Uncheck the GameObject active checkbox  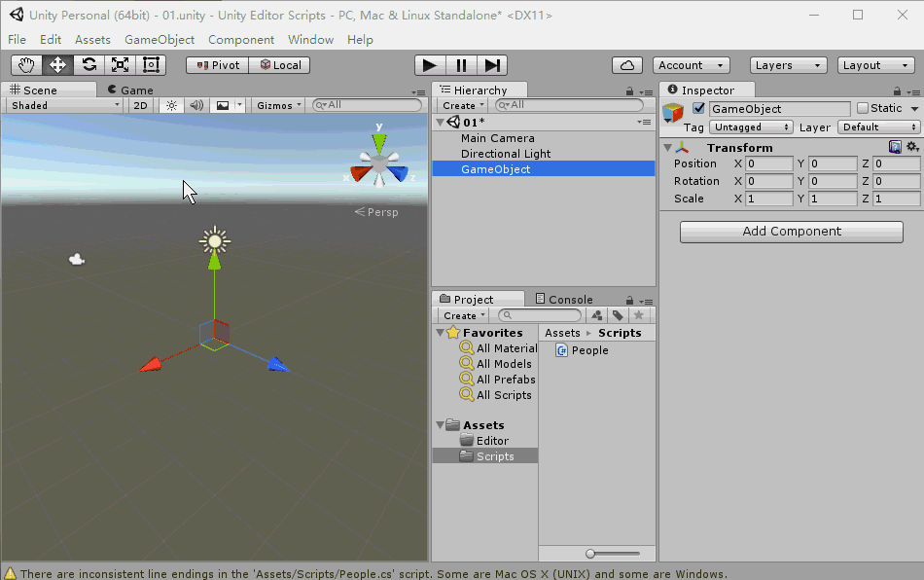[698, 108]
